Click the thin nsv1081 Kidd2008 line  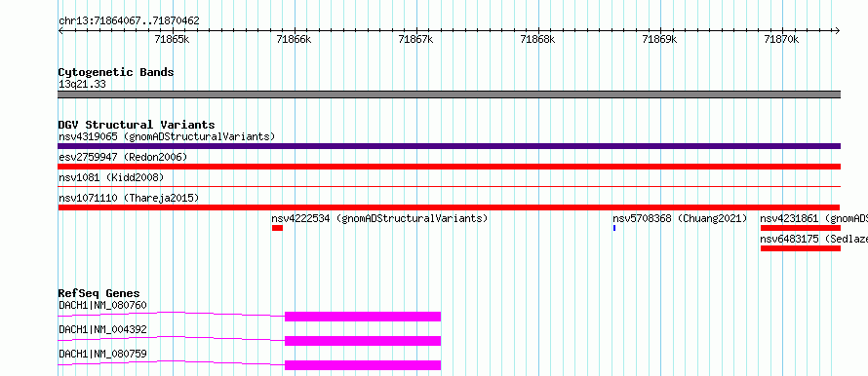(449, 187)
